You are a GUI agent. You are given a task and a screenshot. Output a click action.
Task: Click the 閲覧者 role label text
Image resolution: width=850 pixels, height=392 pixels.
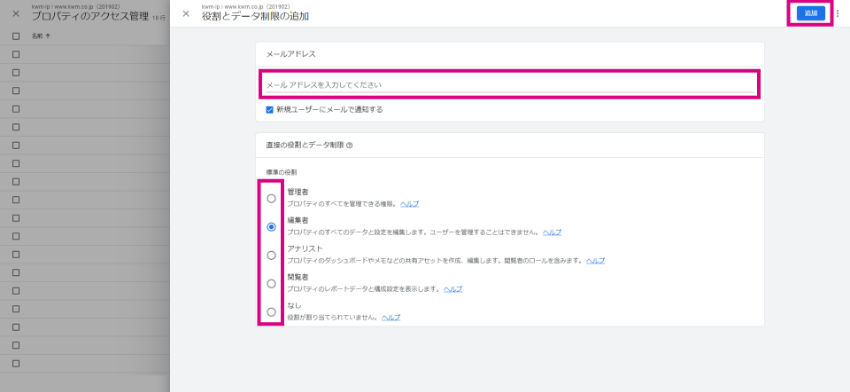click(298, 277)
